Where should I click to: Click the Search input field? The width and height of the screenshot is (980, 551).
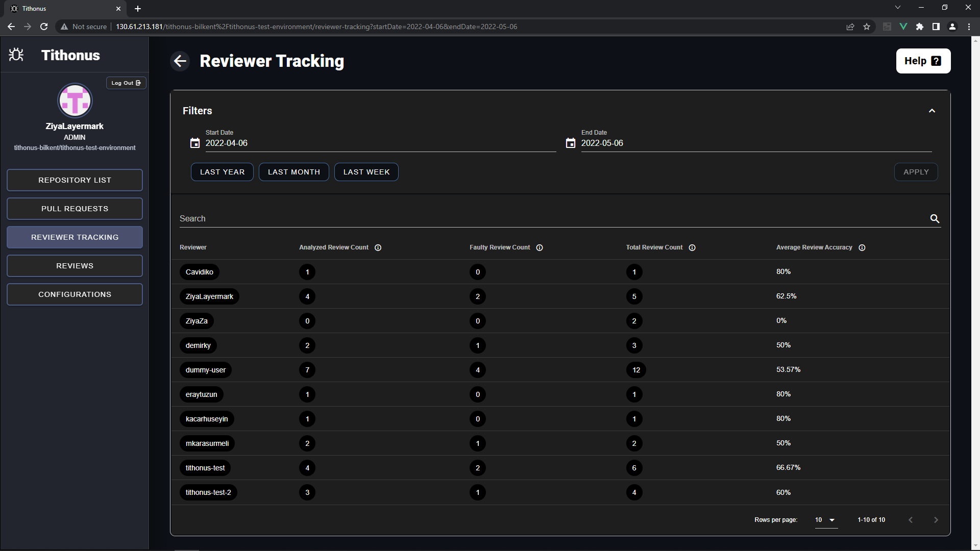click(x=551, y=218)
